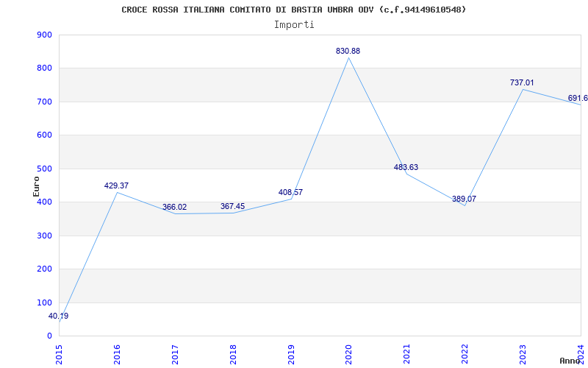Select the 737.01 data label

tap(522, 82)
